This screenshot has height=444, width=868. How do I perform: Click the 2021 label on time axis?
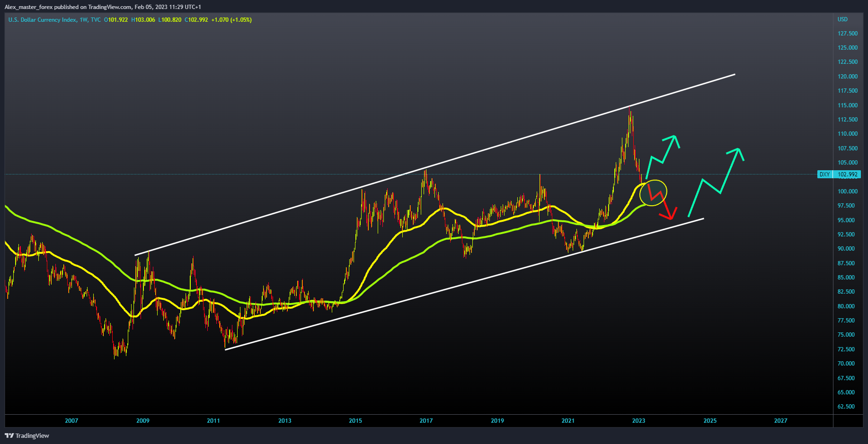coord(568,421)
